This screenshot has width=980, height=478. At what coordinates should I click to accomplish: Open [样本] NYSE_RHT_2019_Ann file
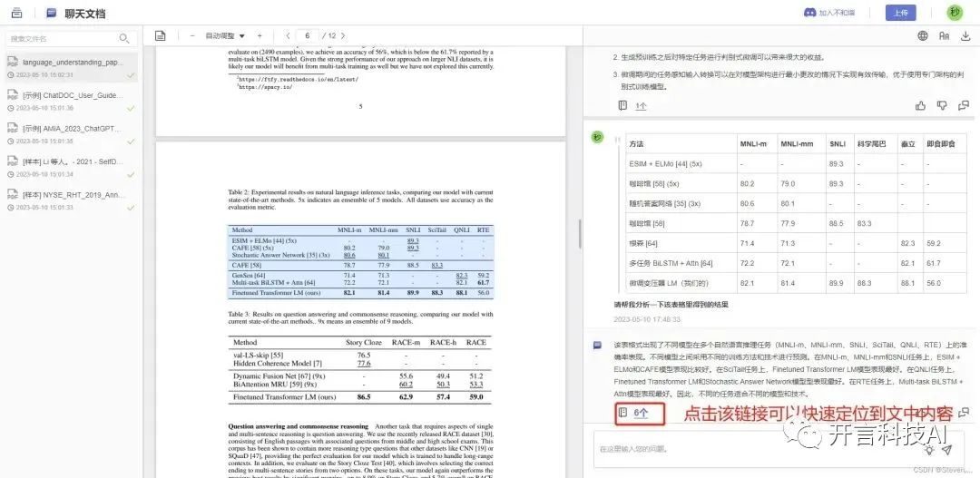[x=72, y=200]
